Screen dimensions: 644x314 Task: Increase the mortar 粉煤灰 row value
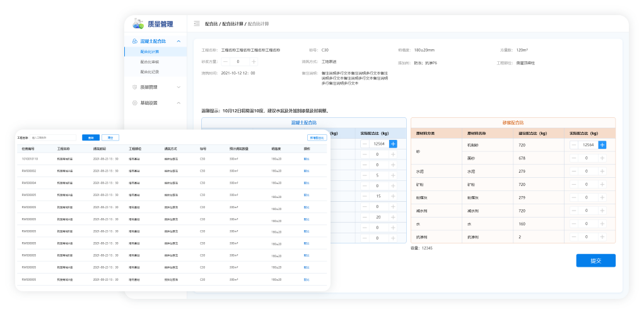(602, 197)
